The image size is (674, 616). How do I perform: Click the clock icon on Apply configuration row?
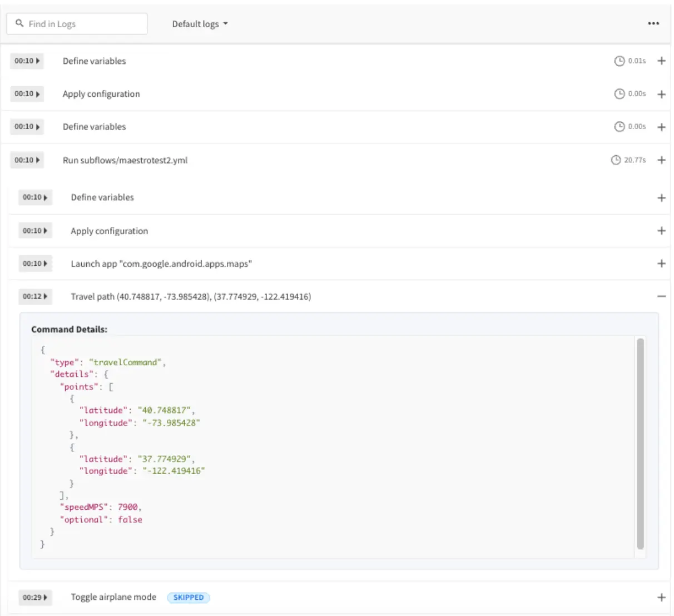[619, 94]
